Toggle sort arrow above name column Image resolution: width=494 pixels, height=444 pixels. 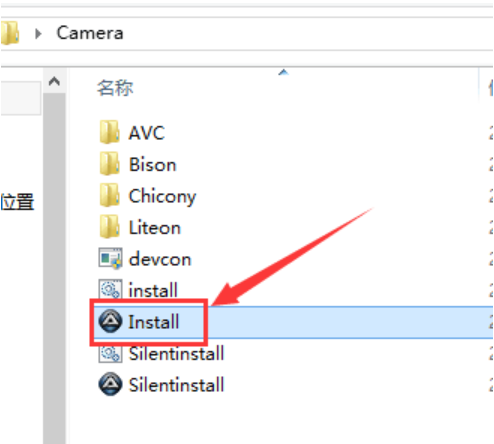283,72
